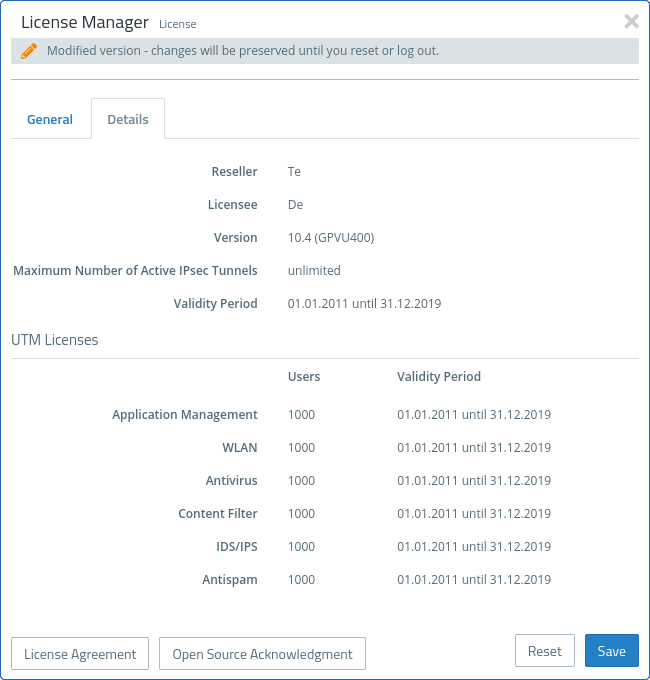
Task: Click the unlimited IPsec tunnels value
Action: coord(314,271)
